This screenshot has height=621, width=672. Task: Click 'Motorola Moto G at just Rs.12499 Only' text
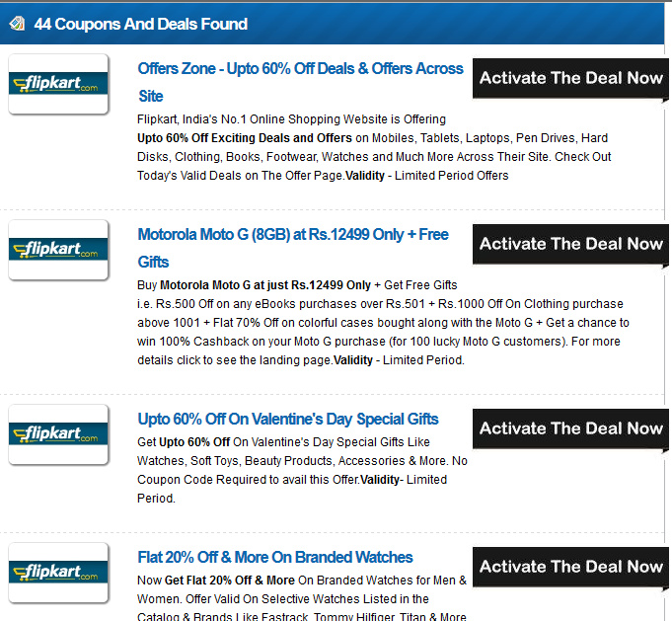265,285
